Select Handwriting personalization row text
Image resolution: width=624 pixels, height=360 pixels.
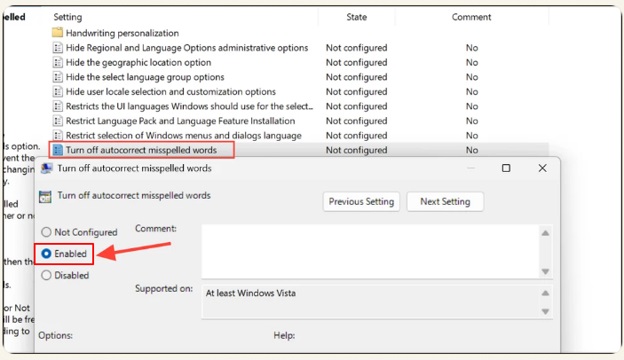[x=122, y=33]
